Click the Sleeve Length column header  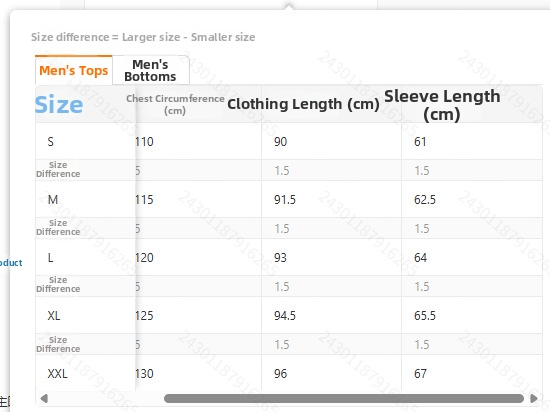pyautogui.click(x=442, y=105)
